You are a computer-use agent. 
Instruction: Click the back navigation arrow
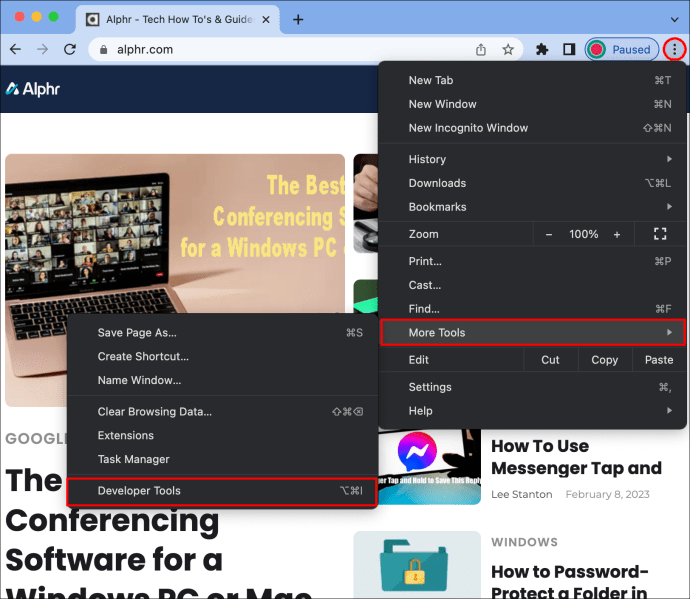pyautogui.click(x=15, y=49)
